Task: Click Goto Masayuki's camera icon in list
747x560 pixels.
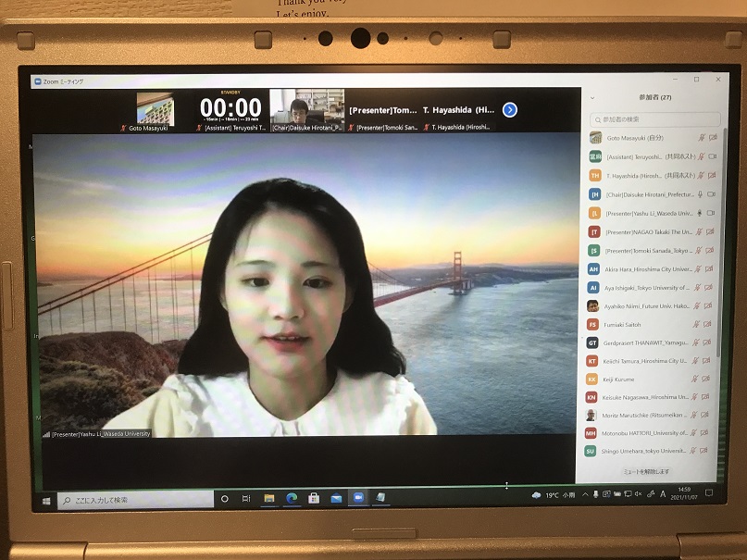Action: click(x=713, y=138)
